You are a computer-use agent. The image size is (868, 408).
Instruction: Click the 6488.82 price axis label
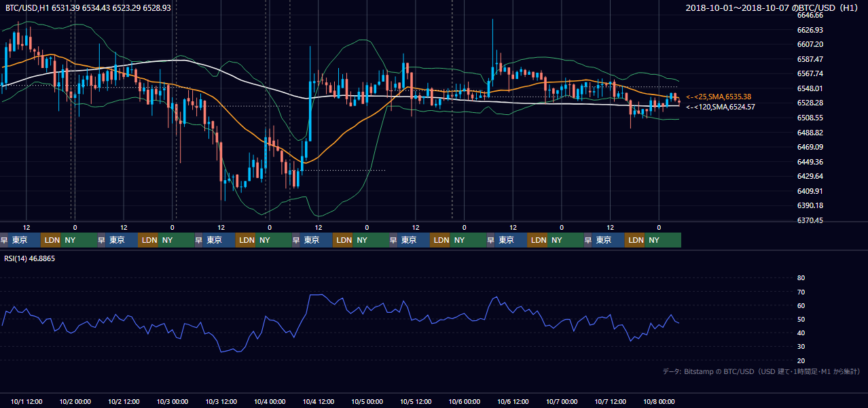click(x=810, y=133)
